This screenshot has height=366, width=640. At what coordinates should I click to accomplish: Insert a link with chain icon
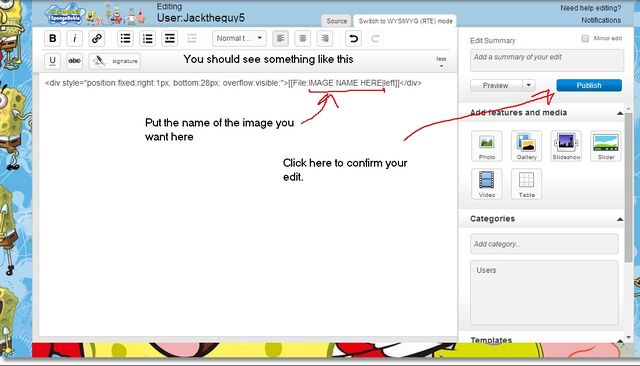point(96,38)
